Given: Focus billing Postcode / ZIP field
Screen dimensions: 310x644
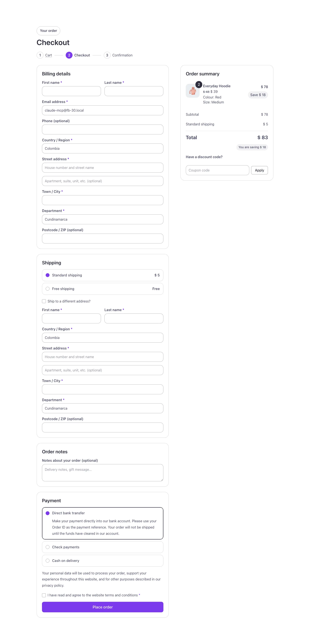Looking at the screenshot, I should (103, 239).
